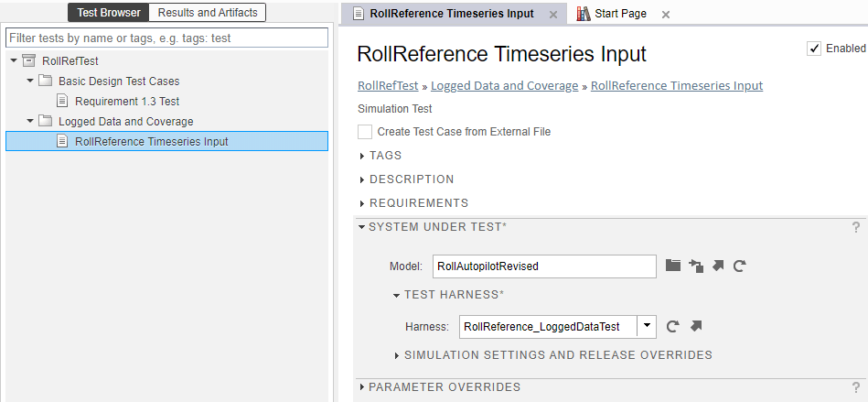Refresh the Model field
Viewport: 868px width, 402px height.
(740, 266)
